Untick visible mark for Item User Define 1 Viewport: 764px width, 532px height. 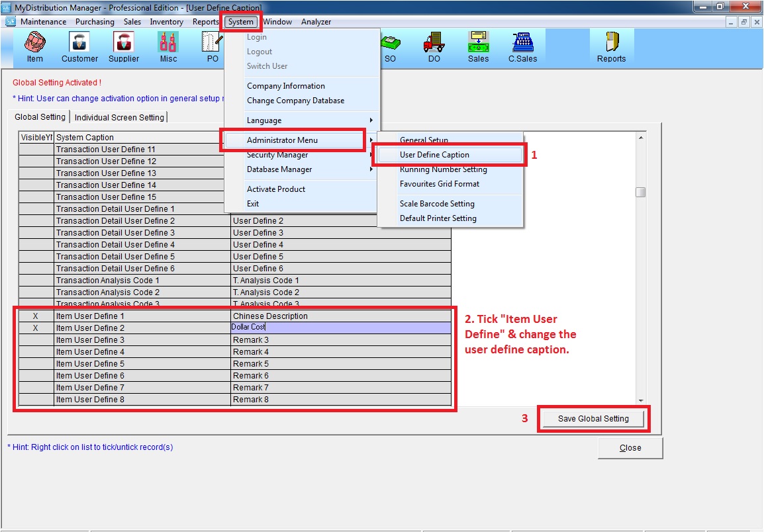pos(36,316)
